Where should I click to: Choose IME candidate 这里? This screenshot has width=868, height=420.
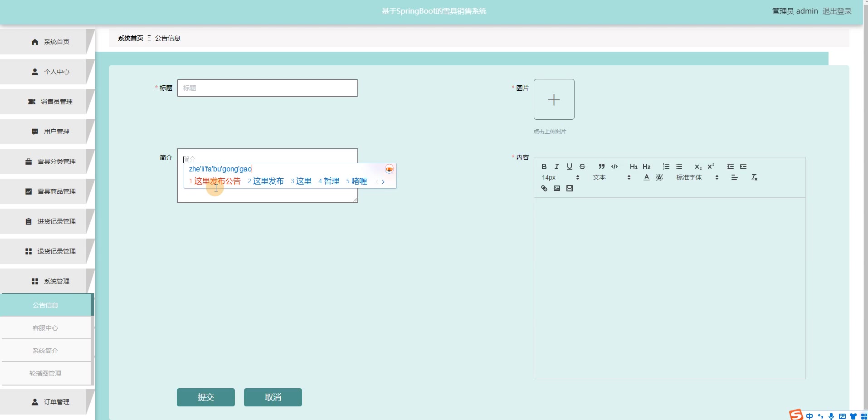301,181
